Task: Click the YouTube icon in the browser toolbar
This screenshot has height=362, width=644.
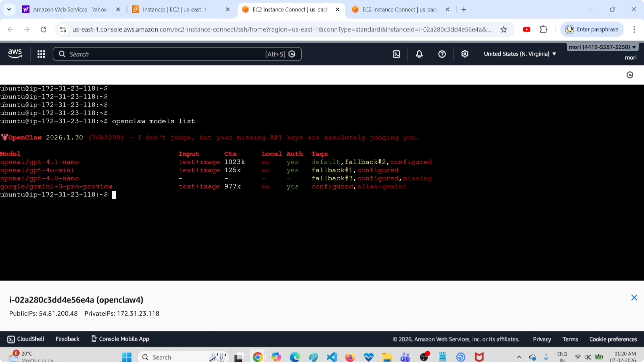Action: [x=527, y=29]
